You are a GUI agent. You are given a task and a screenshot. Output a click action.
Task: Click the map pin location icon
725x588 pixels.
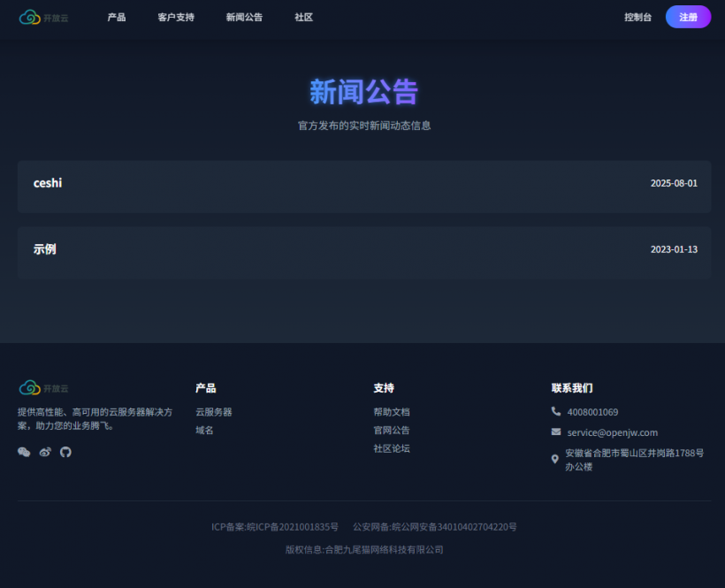555,459
